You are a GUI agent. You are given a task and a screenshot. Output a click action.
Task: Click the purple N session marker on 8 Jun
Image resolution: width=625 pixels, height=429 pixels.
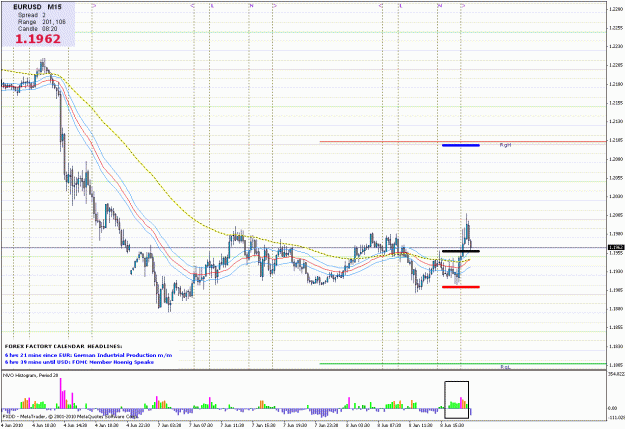pyautogui.click(x=440, y=6)
